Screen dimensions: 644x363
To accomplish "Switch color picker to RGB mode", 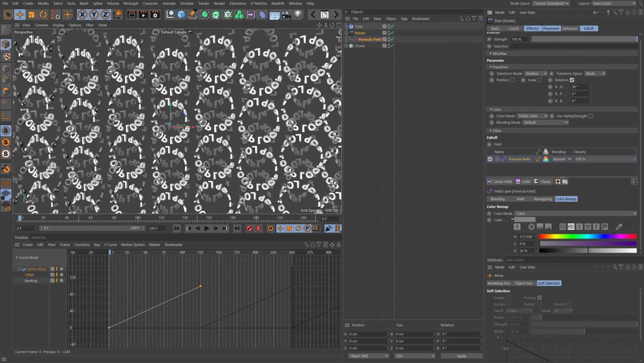I will tap(563, 227).
